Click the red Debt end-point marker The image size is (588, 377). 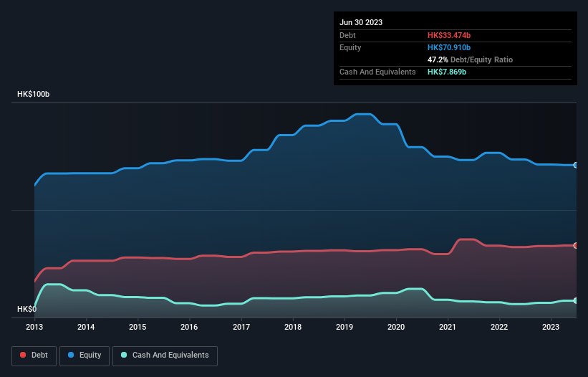[576, 245]
